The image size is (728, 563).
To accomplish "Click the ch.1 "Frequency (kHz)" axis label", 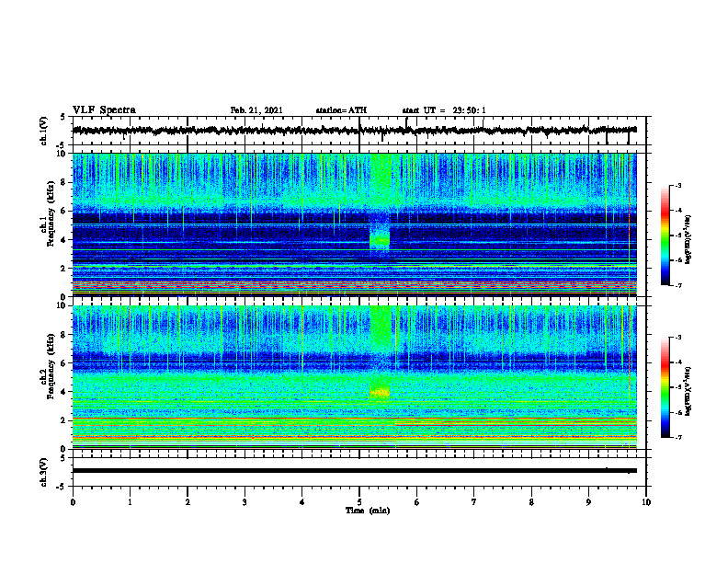I will coord(51,213).
